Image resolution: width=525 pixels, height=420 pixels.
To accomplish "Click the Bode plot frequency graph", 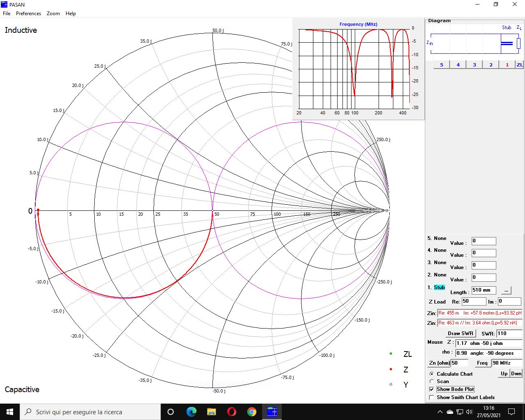I will coord(354,68).
